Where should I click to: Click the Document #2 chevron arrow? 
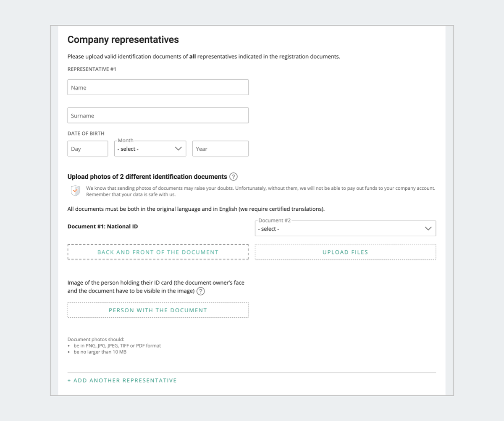tap(428, 229)
